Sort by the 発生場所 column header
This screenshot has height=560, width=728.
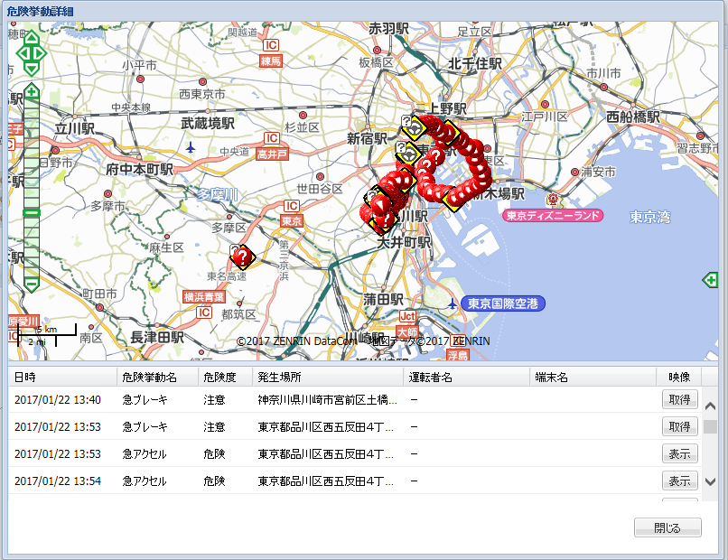[x=328, y=377]
